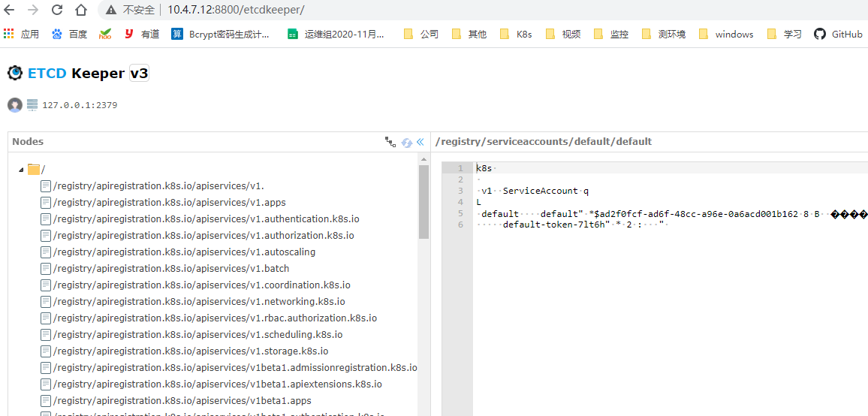The width and height of the screenshot is (868, 416).
Task: Open apiservices/v1beta1.admissionregistration.k8s.io node
Action: 235,369
